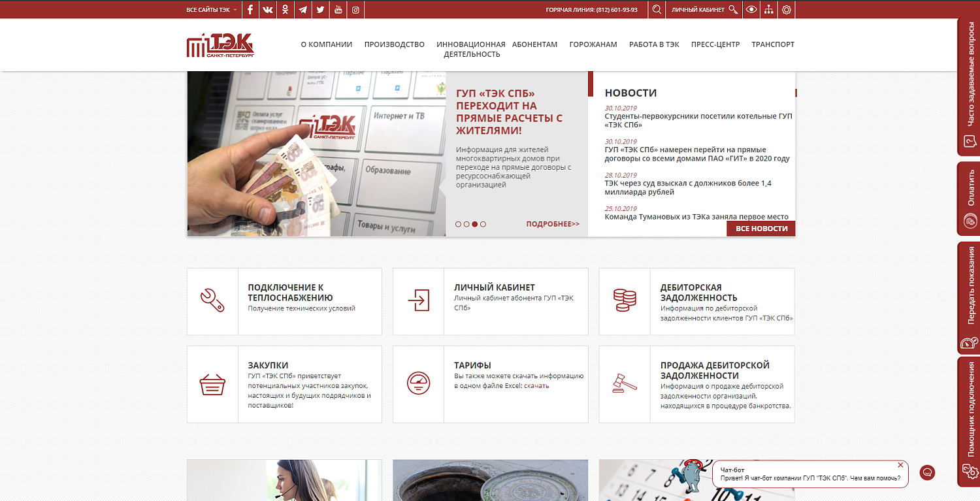Open the Абонентам menu

[x=534, y=44]
